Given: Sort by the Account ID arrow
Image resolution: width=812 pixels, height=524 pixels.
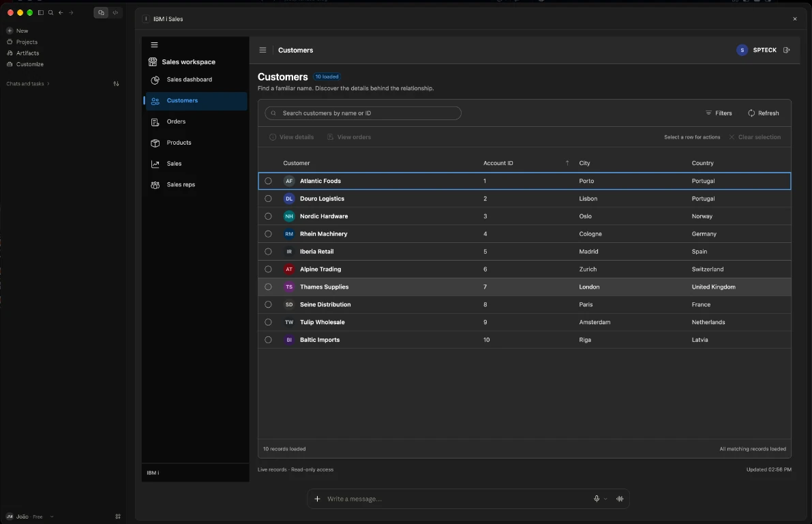Looking at the screenshot, I should 567,163.
